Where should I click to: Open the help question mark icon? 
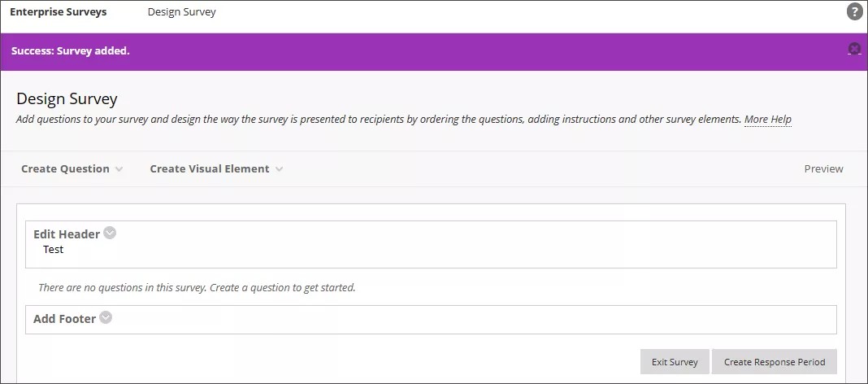854,12
